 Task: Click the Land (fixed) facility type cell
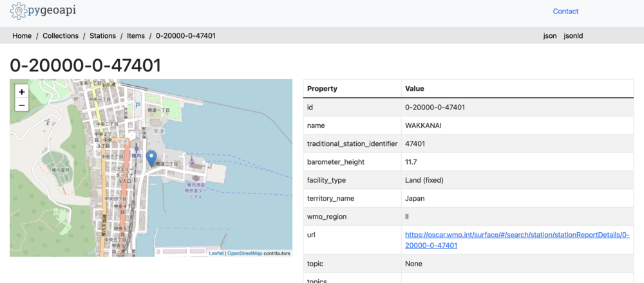(424, 180)
